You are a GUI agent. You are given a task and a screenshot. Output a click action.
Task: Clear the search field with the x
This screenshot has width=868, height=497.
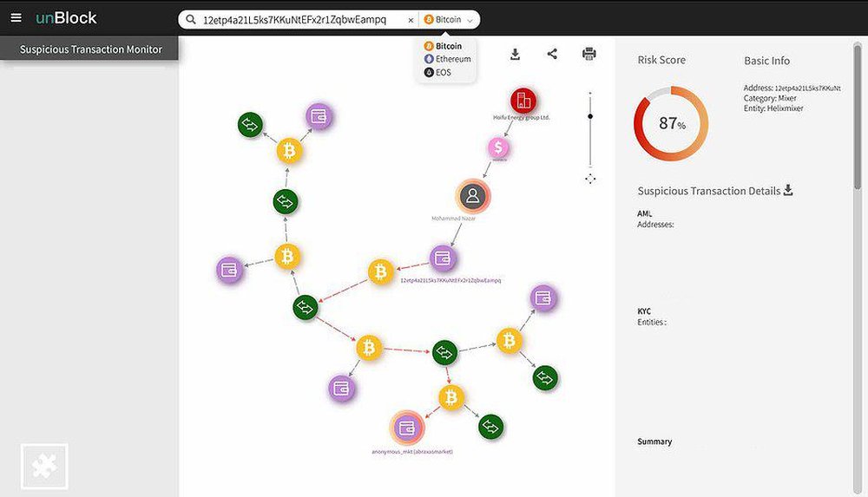[x=411, y=20]
